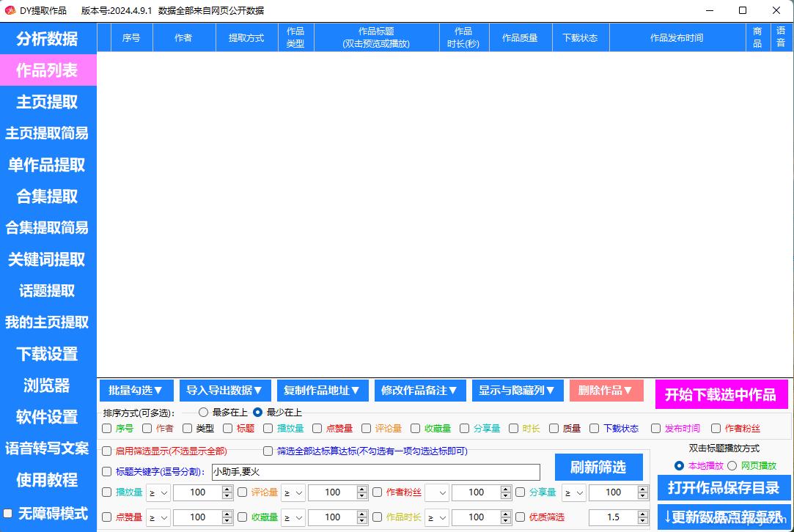Expand the 显示与隐藏列 dropdown
Screen dimensions: 794x532
click(x=518, y=391)
